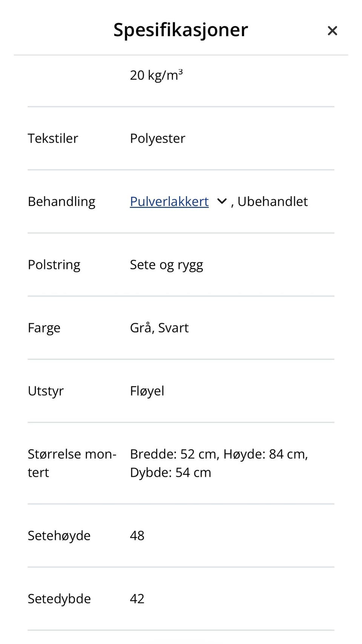Click the Polyester value
Image resolution: width=362 pixels, height=644 pixels.
(x=157, y=138)
